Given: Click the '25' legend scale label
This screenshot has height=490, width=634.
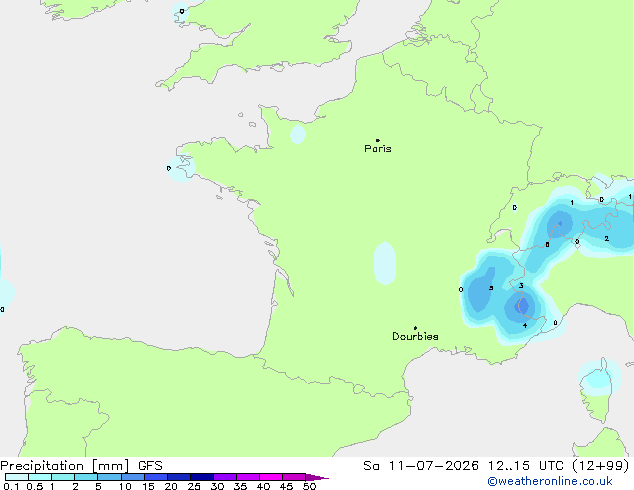Looking at the screenshot, I should [194, 486].
